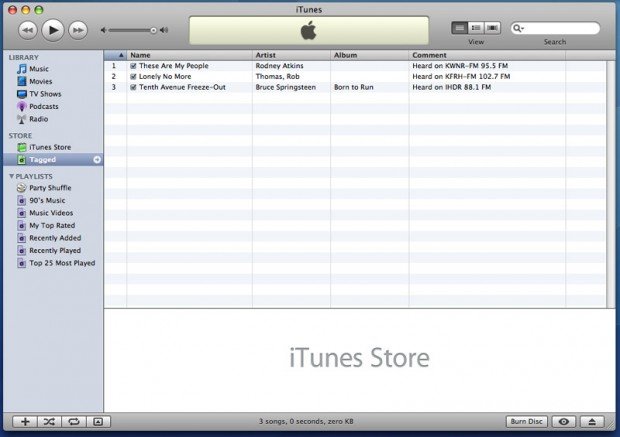Click the status text 3 songs, 0 seconds
Image resolution: width=620 pixels, height=437 pixels.
tap(306, 422)
